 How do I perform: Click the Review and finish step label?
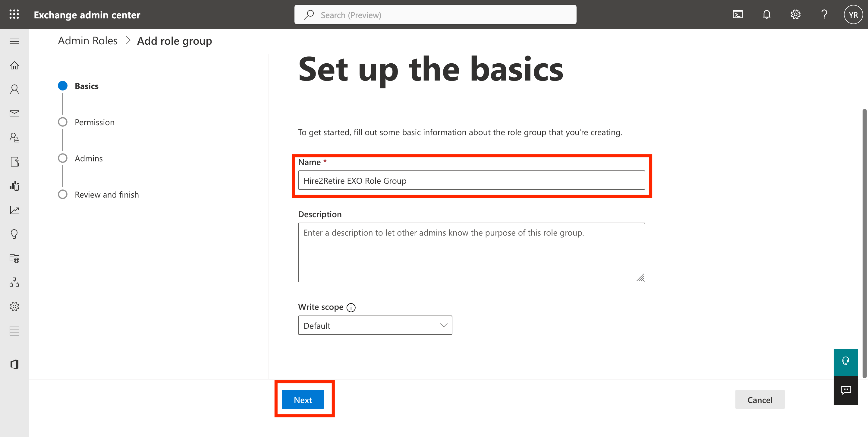point(107,195)
